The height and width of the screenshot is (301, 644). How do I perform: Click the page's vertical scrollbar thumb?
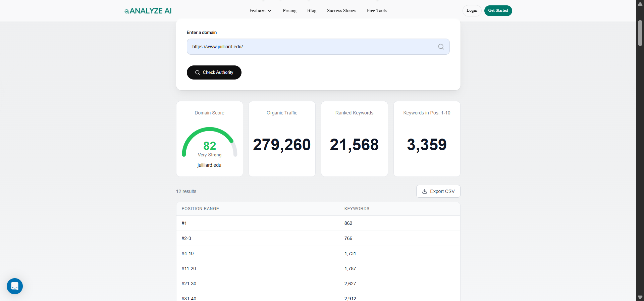tap(640, 33)
